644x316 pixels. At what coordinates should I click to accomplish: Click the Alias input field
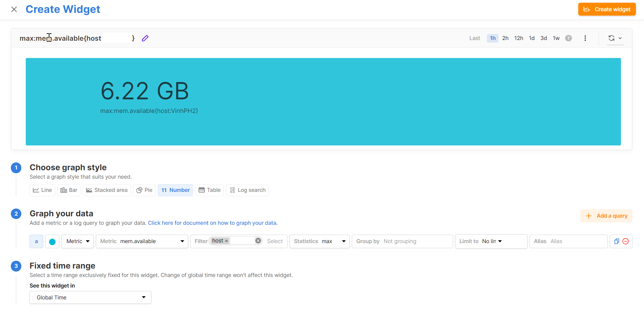(577, 241)
